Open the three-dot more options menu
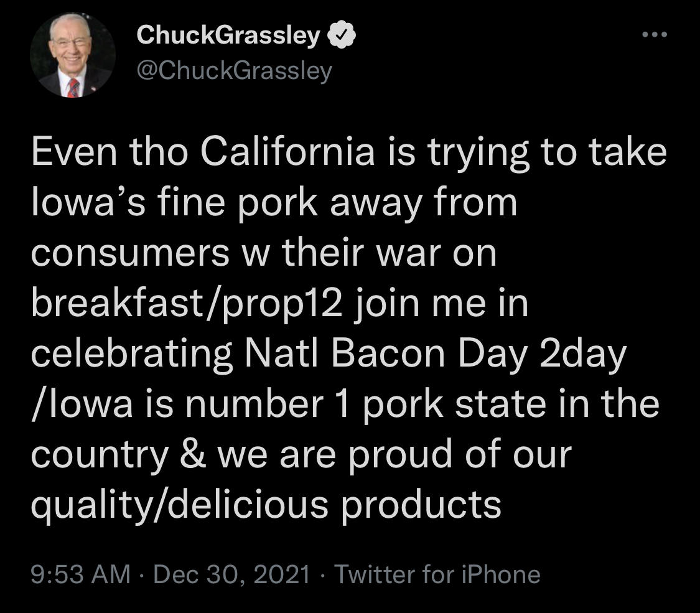This screenshot has height=613, width=700. point(655,35)
